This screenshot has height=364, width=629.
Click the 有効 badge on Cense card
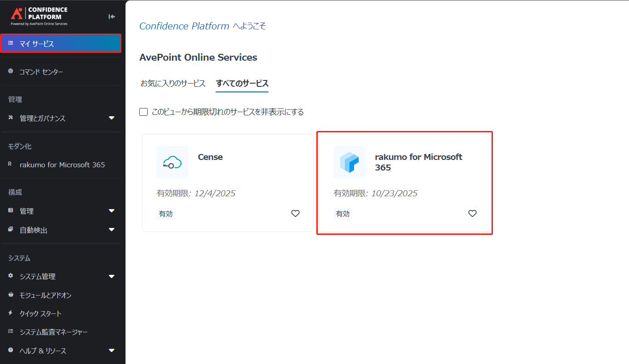[166, 214]
